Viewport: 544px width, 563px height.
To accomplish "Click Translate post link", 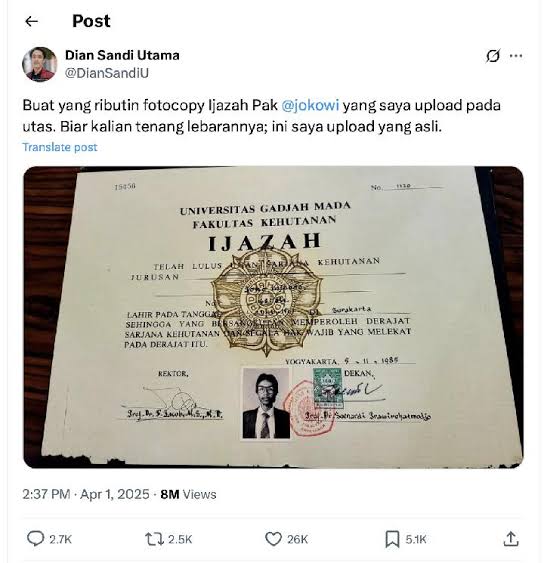I will pos(60,147).
